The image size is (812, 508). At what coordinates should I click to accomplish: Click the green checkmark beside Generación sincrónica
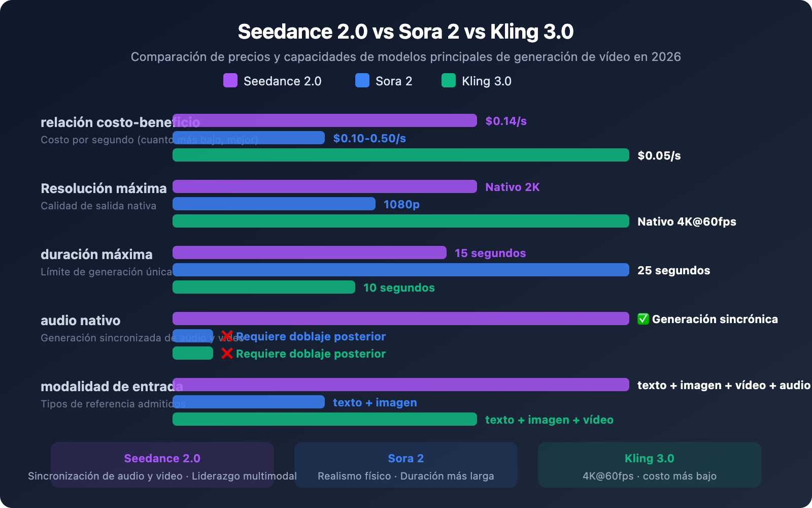tap(642, 320)
